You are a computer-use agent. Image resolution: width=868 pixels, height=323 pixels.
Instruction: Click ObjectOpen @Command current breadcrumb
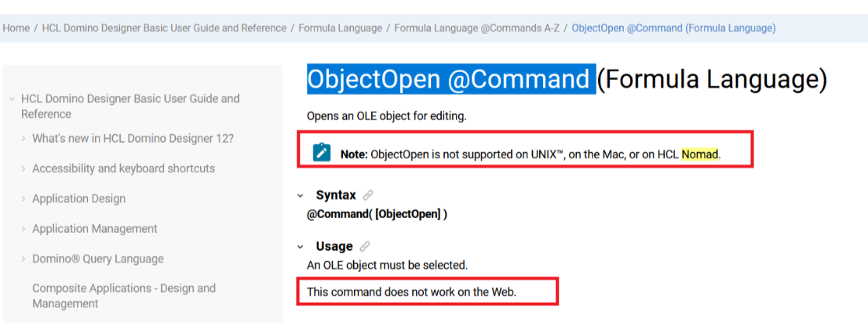point(673,27)
